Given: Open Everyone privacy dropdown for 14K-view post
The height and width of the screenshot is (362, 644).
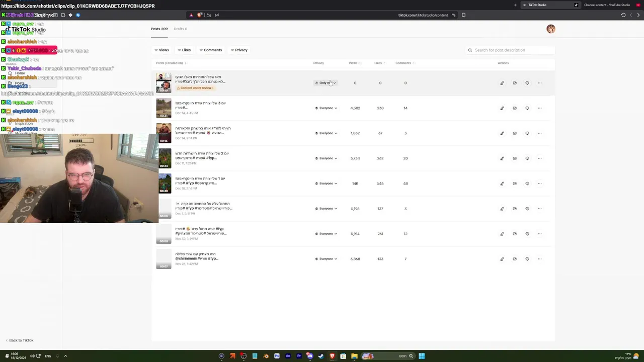Looking at the screenshot, I should pyautogui.click(x=326, y=184).
